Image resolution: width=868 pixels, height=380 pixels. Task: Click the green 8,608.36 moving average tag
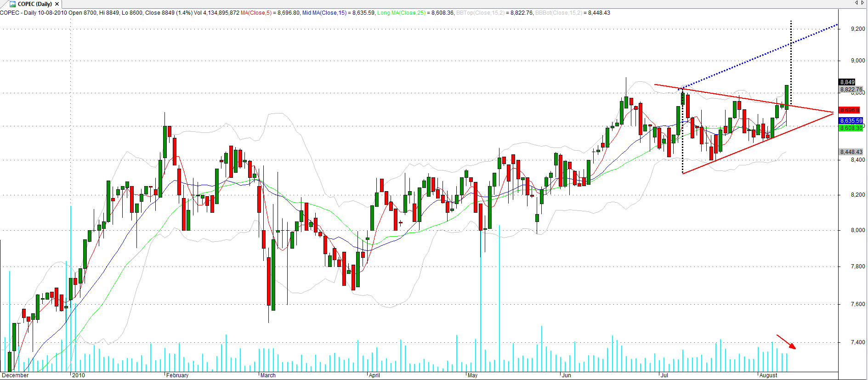[851, 128]
